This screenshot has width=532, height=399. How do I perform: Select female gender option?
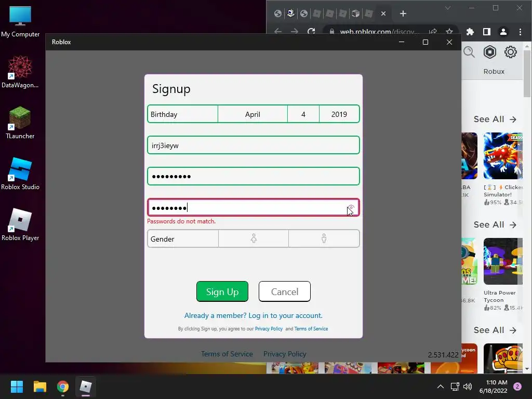tap(254, 238)
